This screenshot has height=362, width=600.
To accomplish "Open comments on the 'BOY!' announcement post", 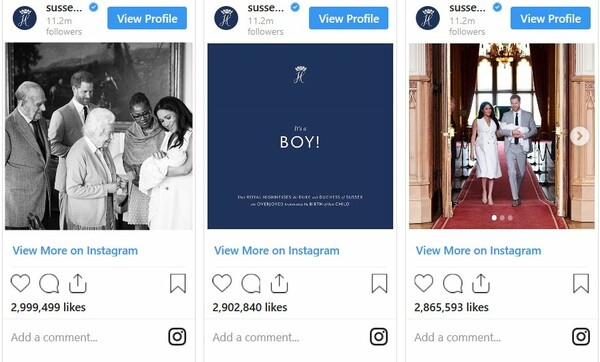I will click(251, 284).
